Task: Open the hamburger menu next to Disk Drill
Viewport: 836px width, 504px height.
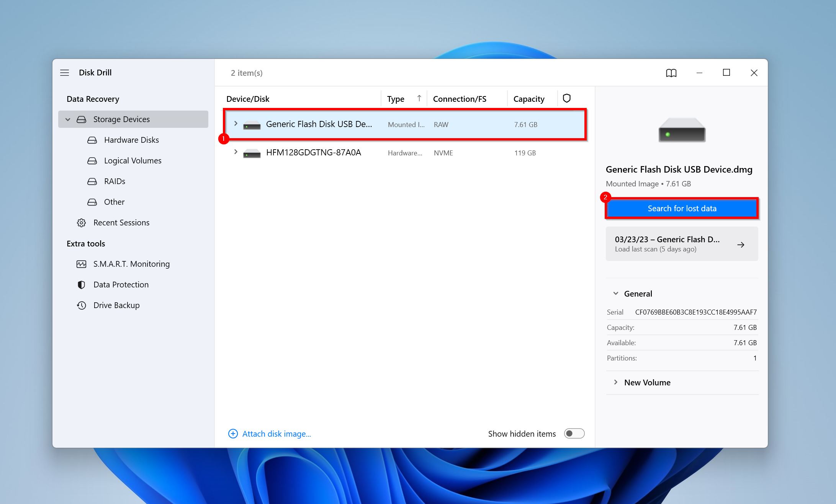Action: click(65, 73)
